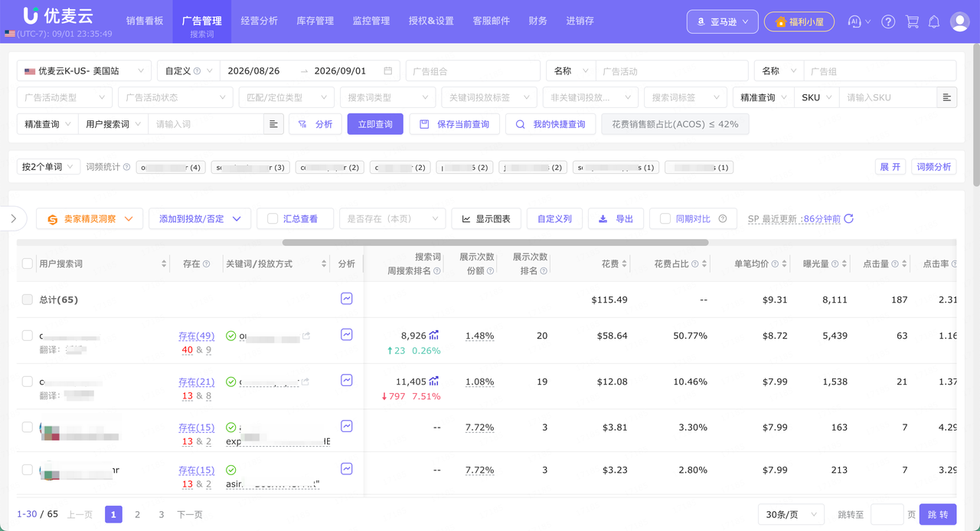Open the 客服邮件 menu
Screen dimensions: 980x531
tap(491, 21)
